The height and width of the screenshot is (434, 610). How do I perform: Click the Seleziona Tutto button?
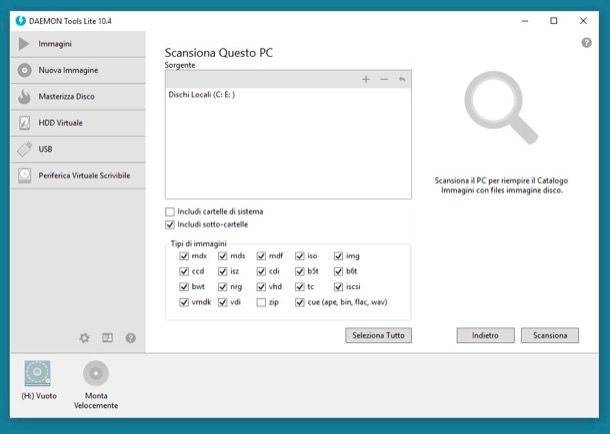(x=378, y=335)
